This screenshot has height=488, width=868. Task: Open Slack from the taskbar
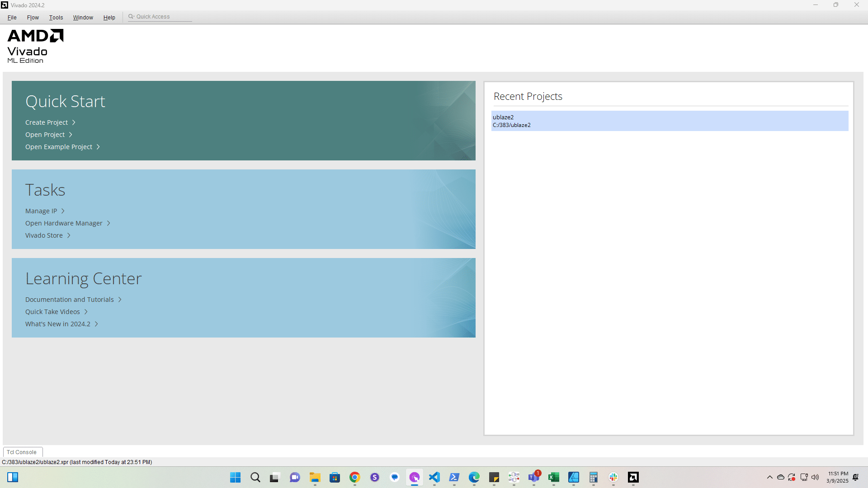pos(613,477)
